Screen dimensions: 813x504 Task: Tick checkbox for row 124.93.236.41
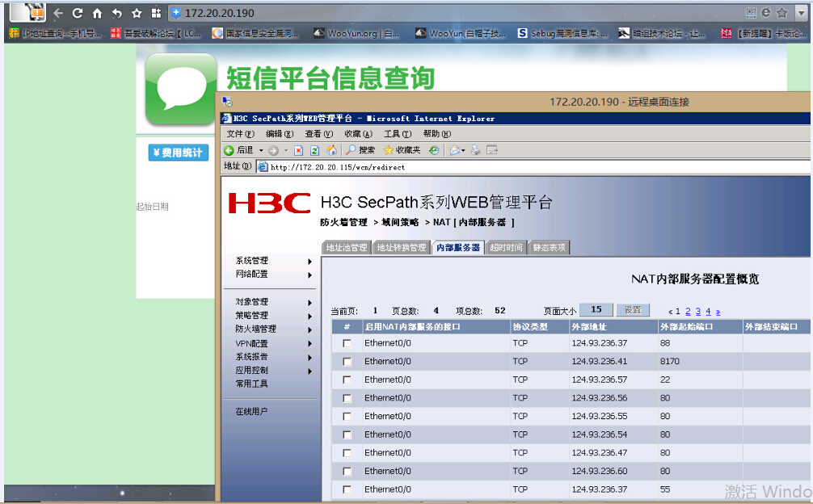(347, 362)
